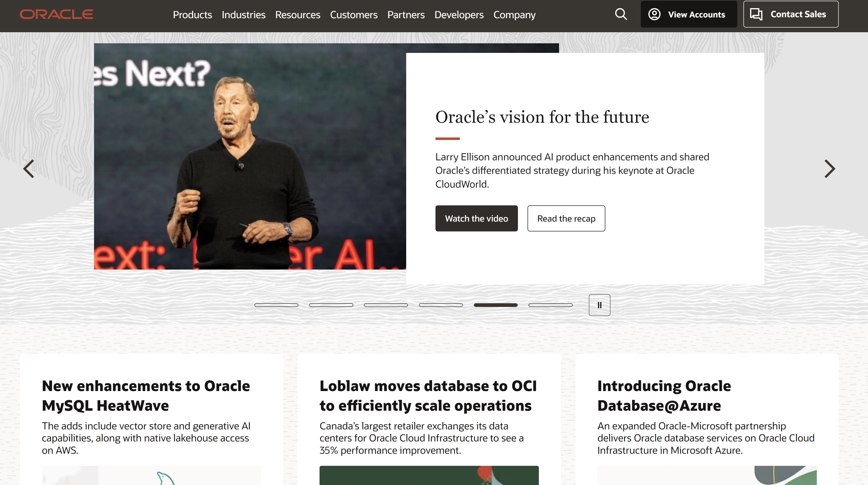Viewport: 868px width, 485px height.
Task: Open the Partners menu
Action: 406,15
